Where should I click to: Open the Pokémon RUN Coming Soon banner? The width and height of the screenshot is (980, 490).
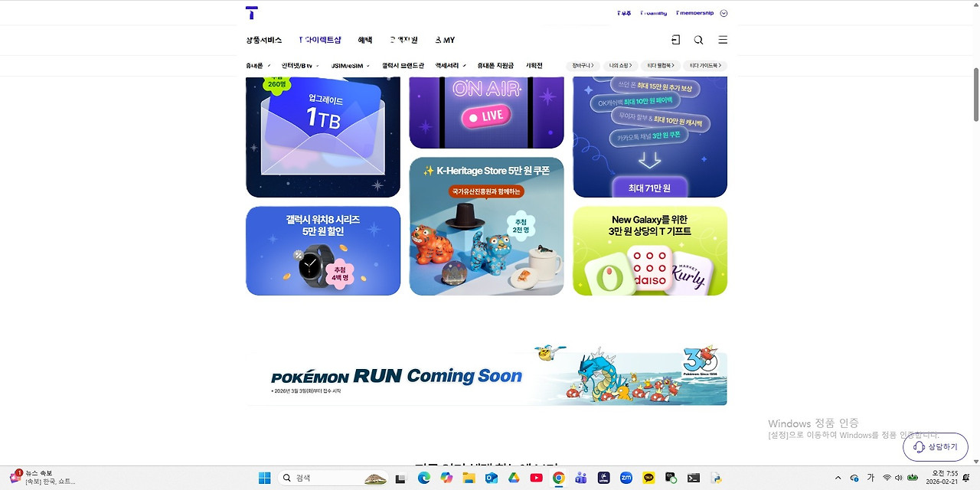486,375
